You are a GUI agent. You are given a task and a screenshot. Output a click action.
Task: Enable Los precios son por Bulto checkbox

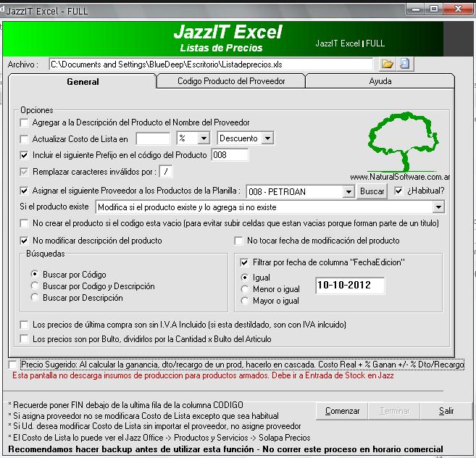tap(24, 338)
